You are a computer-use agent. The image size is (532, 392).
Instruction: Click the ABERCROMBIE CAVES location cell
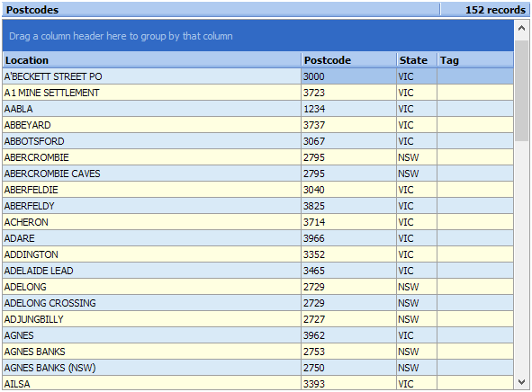pos(151,174)
